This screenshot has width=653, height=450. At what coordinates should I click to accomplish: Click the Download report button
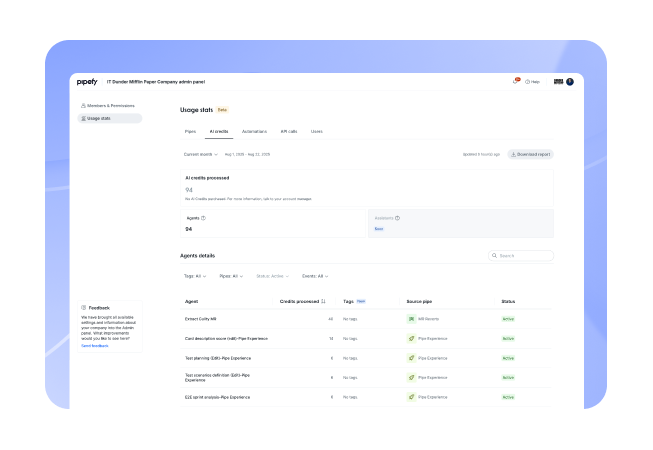pos(531,154)
